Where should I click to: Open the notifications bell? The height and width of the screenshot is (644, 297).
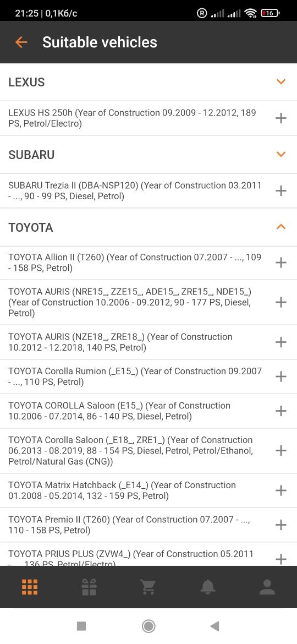point(208,587)
